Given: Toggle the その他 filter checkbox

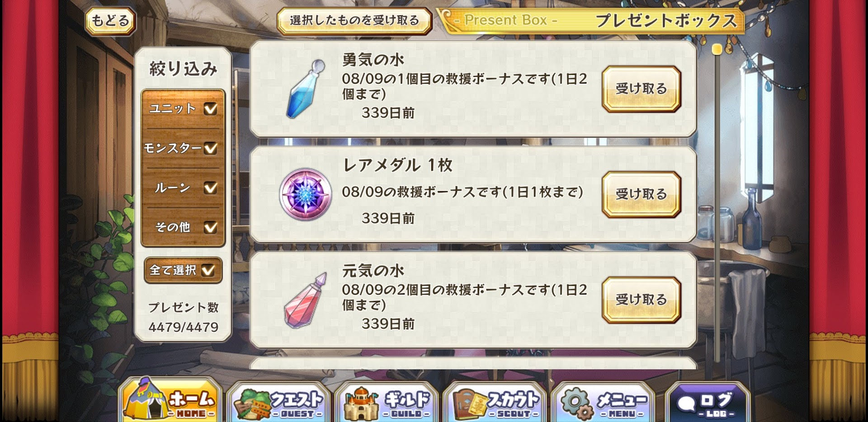Looking at the screenshot, I should 210,227.
